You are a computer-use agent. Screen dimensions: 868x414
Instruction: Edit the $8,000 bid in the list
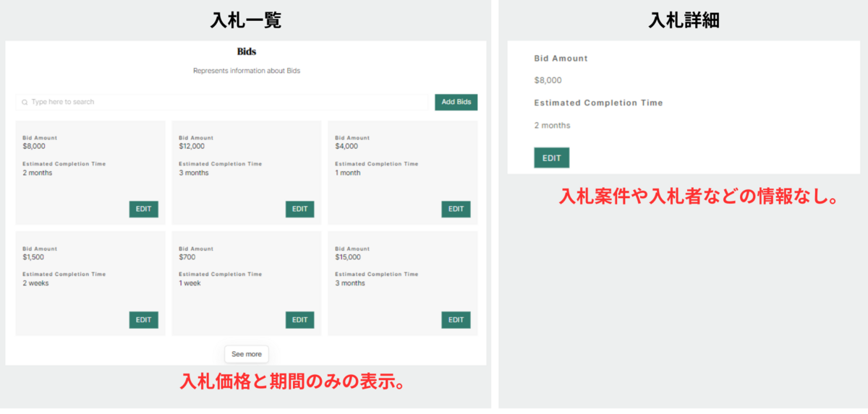(x=144, y=210)
